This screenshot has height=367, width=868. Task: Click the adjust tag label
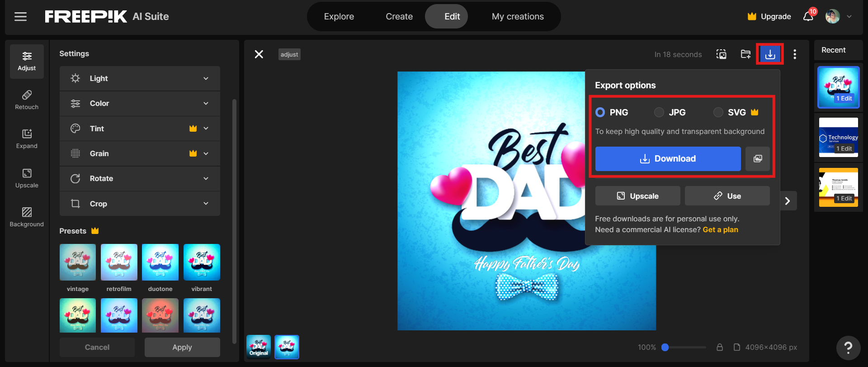click(289, 54)
